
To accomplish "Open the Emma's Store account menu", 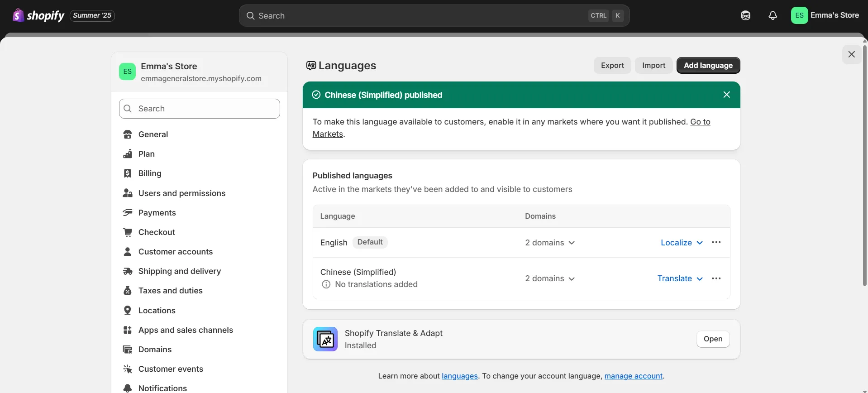I will pyautogui.click(x=825, y=15).
